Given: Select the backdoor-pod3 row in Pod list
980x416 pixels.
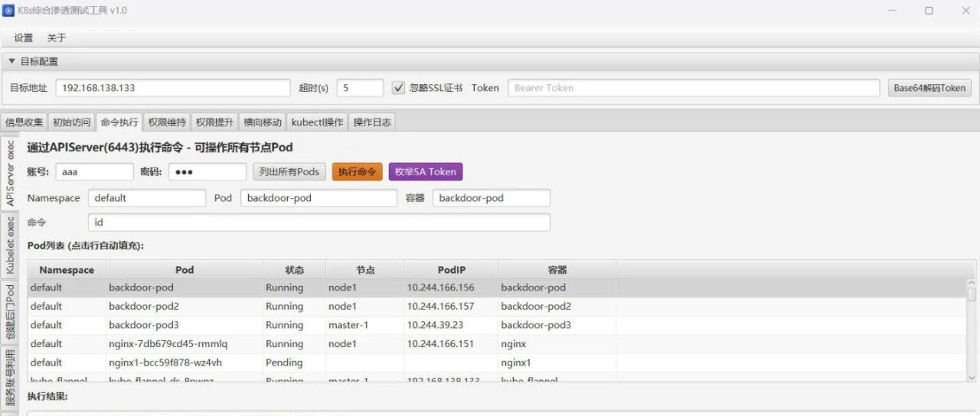Looking at the screenshot, I should click(498, 325).
